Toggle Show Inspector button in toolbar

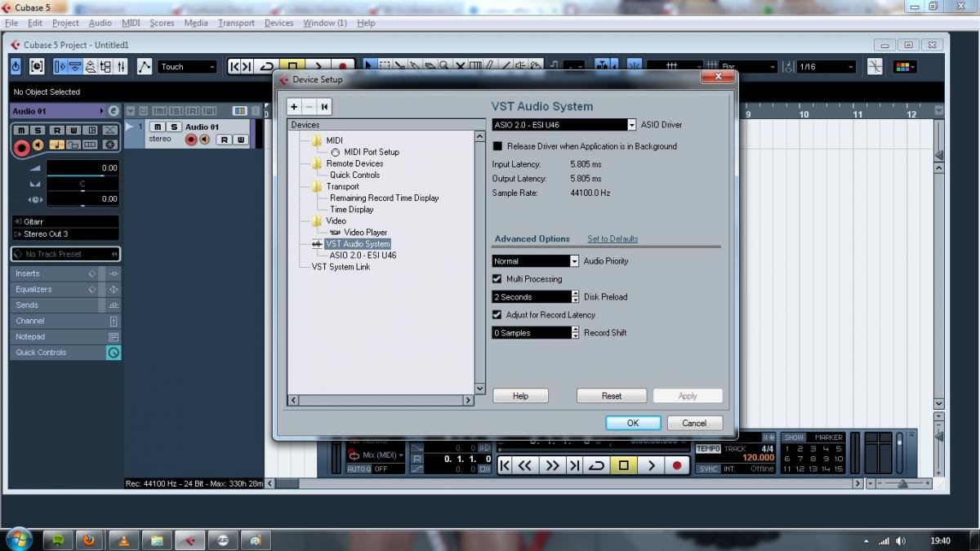[60, 67]
